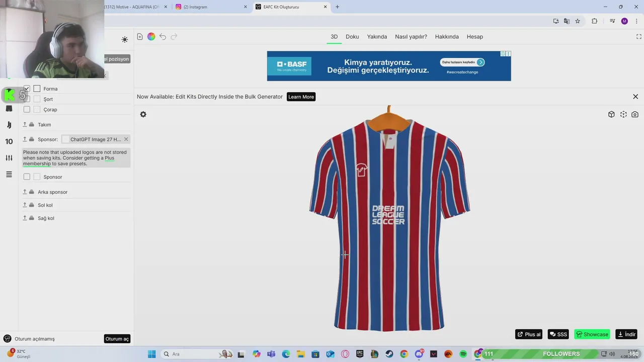Open the Hakkında tab
The width and height of the screenshot is (644, 362).
coord(447,37)
